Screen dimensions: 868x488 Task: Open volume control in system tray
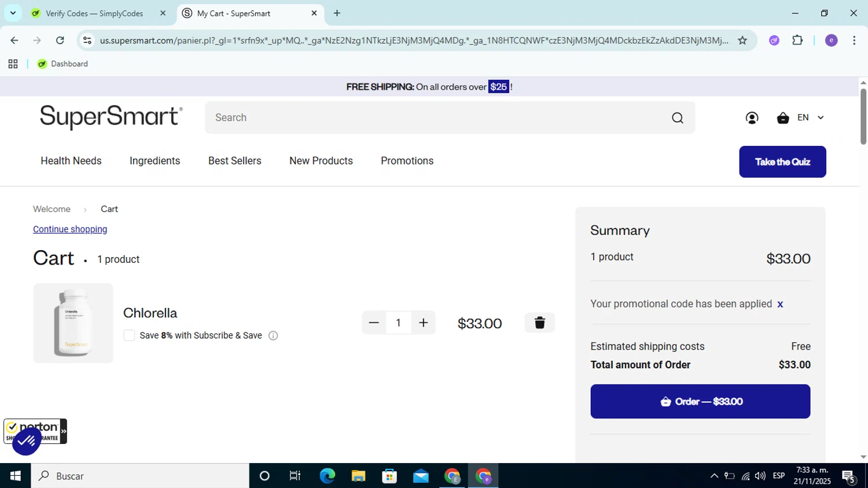click(760, 476)
